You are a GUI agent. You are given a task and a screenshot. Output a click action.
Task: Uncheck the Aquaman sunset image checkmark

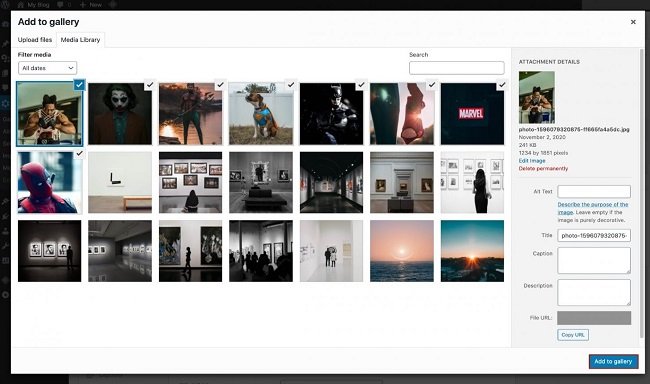(x=220, y=84)
